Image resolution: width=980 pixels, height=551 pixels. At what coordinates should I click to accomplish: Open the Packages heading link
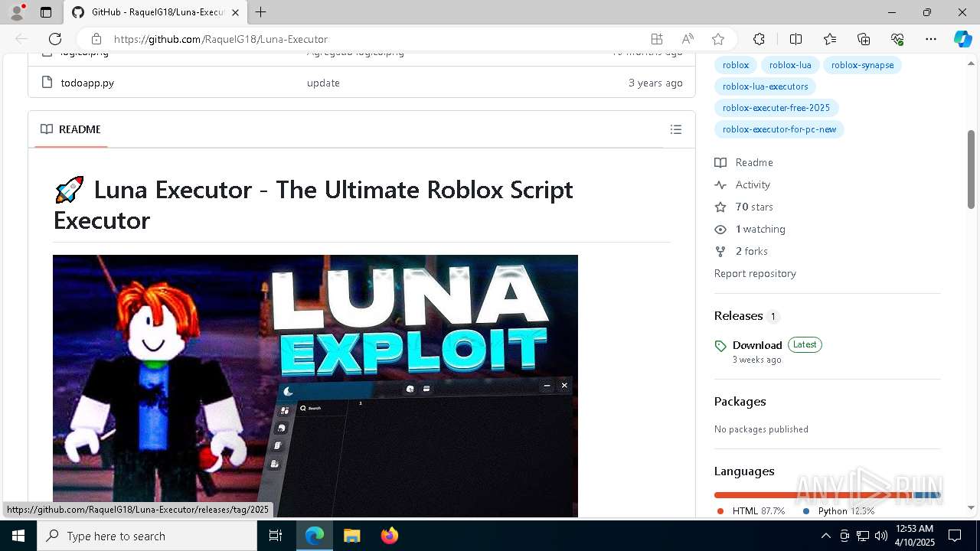point(740,402)
